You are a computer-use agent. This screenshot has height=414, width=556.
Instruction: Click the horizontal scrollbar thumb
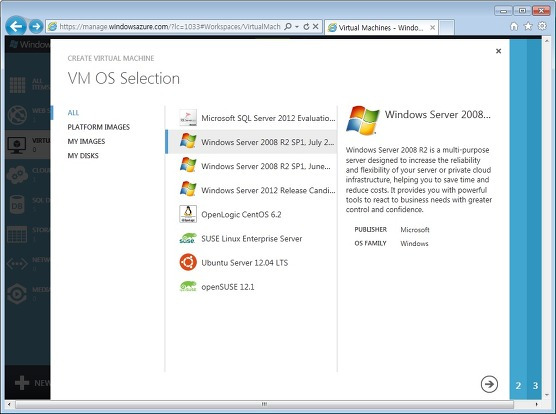(264, 404)
